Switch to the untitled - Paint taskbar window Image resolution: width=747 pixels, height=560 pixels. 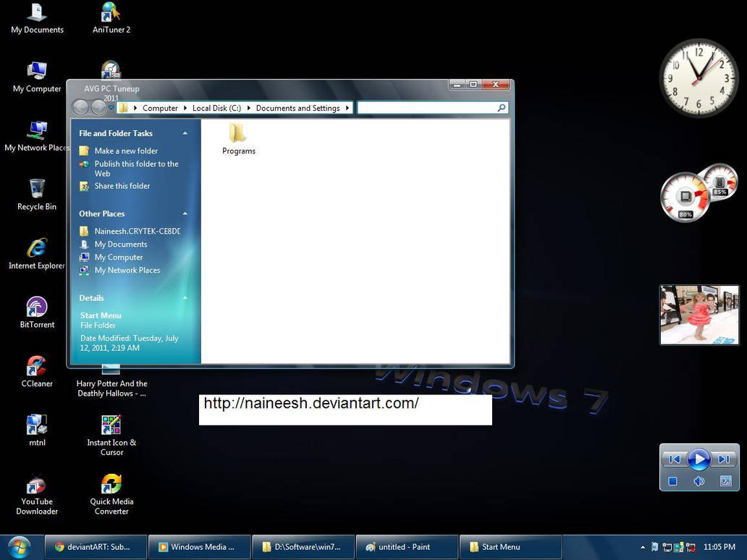[406, 546]
